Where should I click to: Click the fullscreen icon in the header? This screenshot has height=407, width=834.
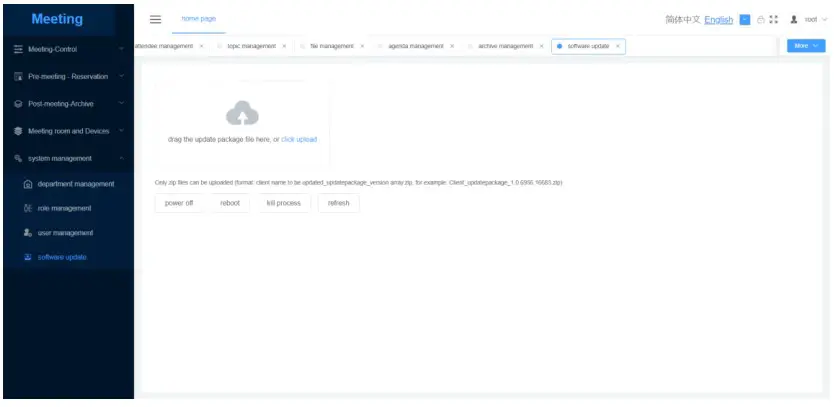tap(774, 20)
